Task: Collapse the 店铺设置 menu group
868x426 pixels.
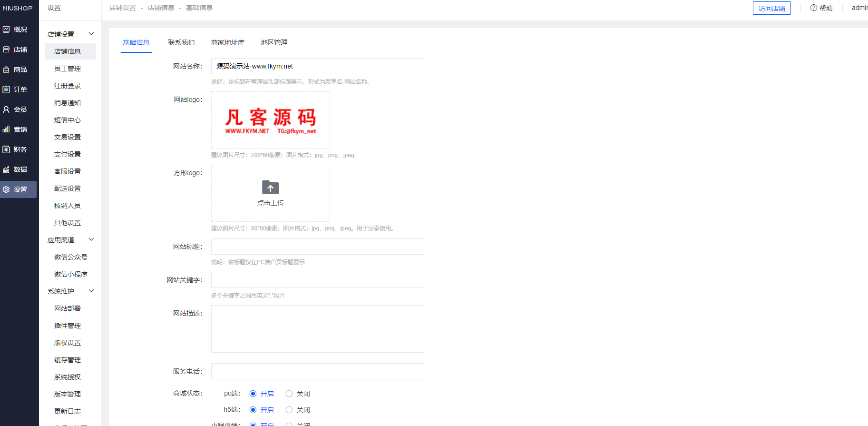Action: 91,34
